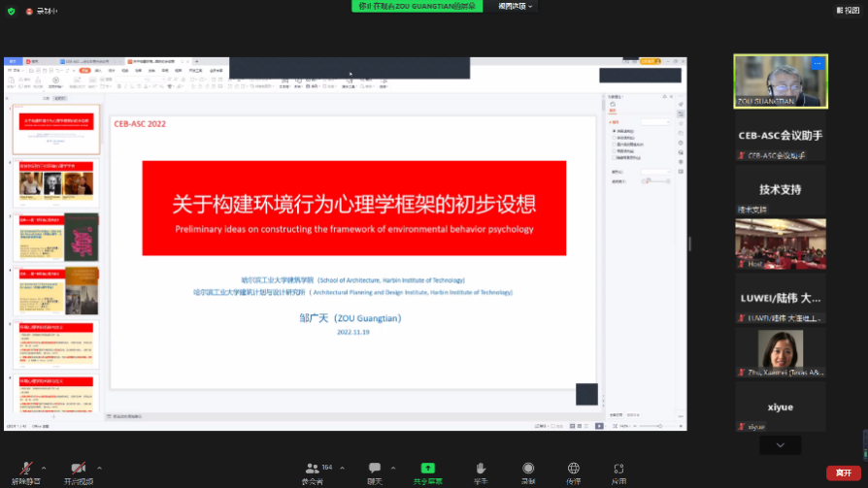
Task: Open the apps icon in toolbar
Action: coord(618,469)
